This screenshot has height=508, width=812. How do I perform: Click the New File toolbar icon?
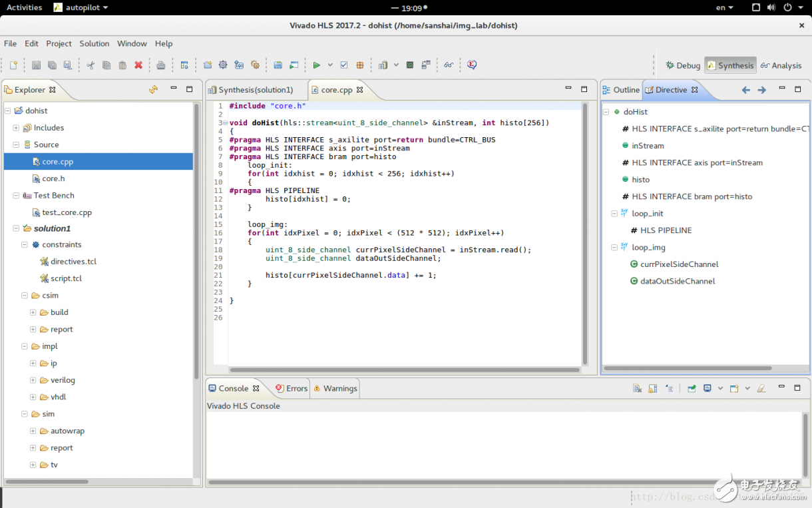[13, 65]
